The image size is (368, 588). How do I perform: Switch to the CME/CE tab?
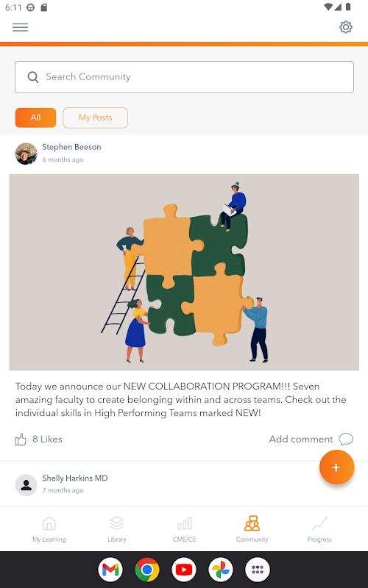point(185,529)
